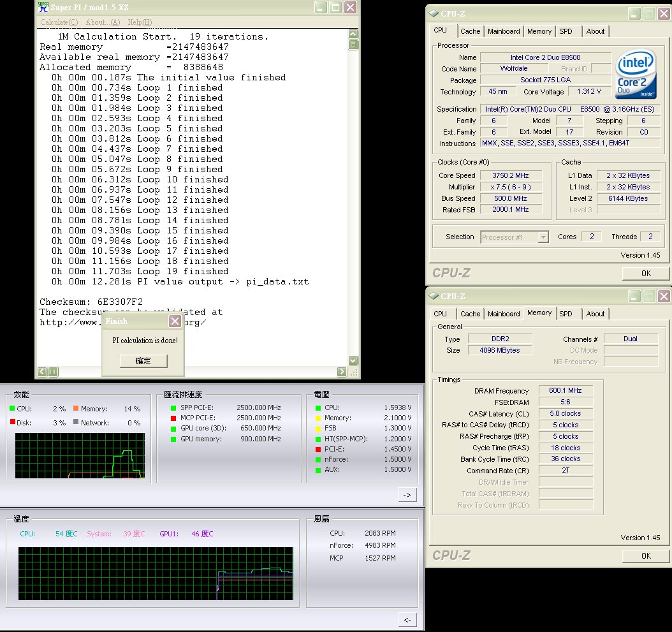Click OK in the CPU-Z Memory window
The height and width of the screenshot is (632, 672).
646,556
